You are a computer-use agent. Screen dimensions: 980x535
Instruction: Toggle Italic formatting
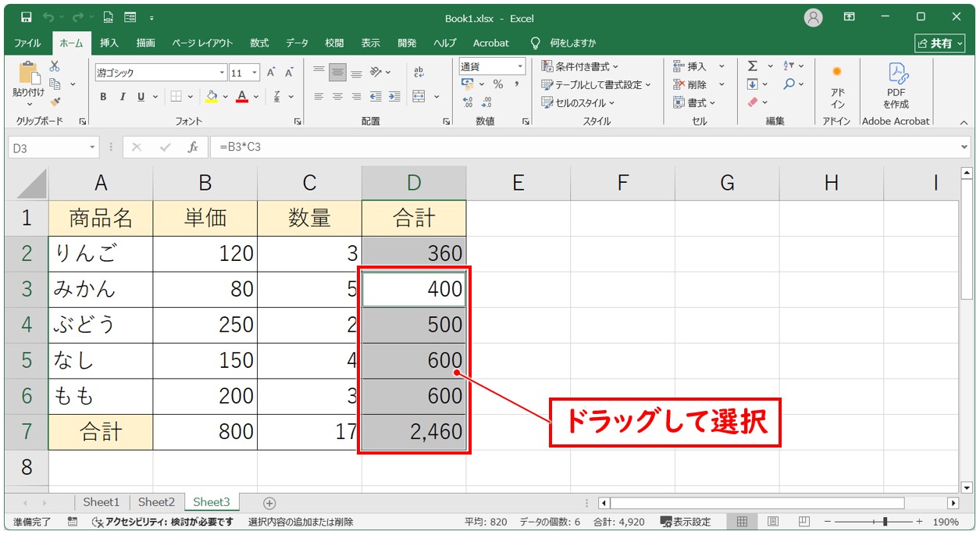(122, 97)
